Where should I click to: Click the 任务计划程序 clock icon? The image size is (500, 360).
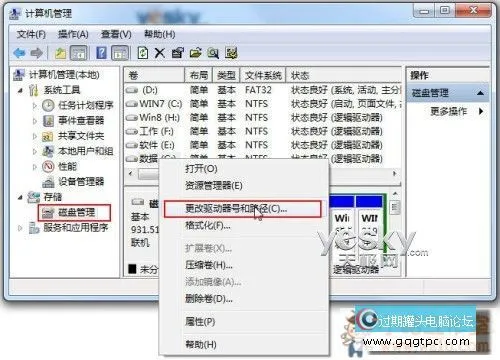click(x=48, y=105)
